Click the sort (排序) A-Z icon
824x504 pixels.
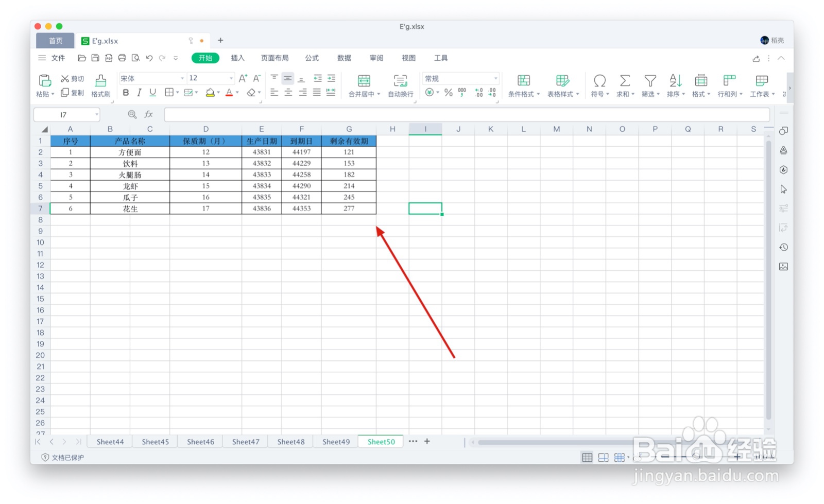point(675,81)
